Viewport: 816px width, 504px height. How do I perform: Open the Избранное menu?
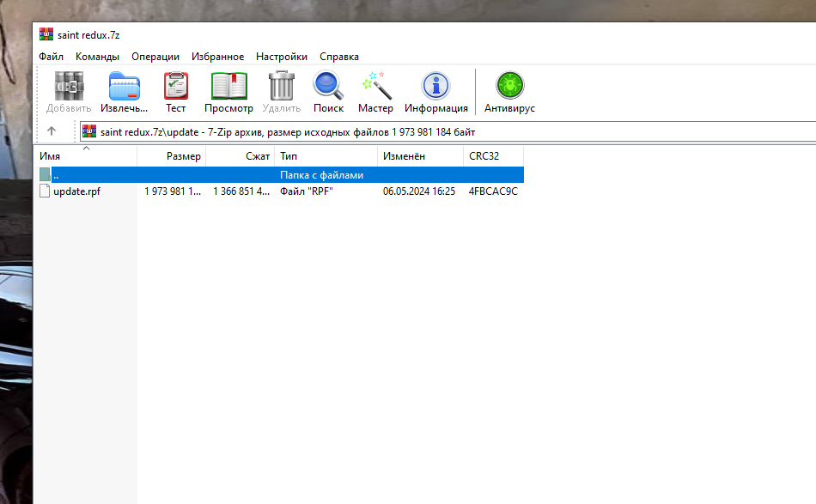[217, 56]
